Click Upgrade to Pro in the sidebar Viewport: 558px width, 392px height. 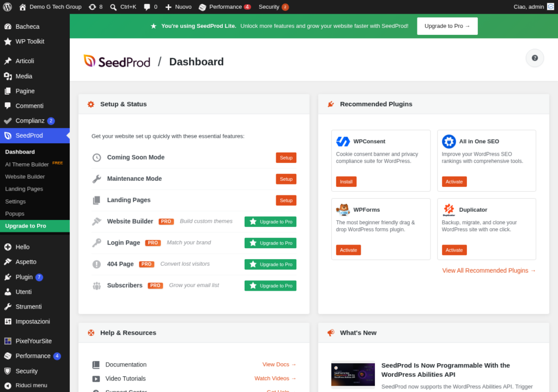pos(35,226)
